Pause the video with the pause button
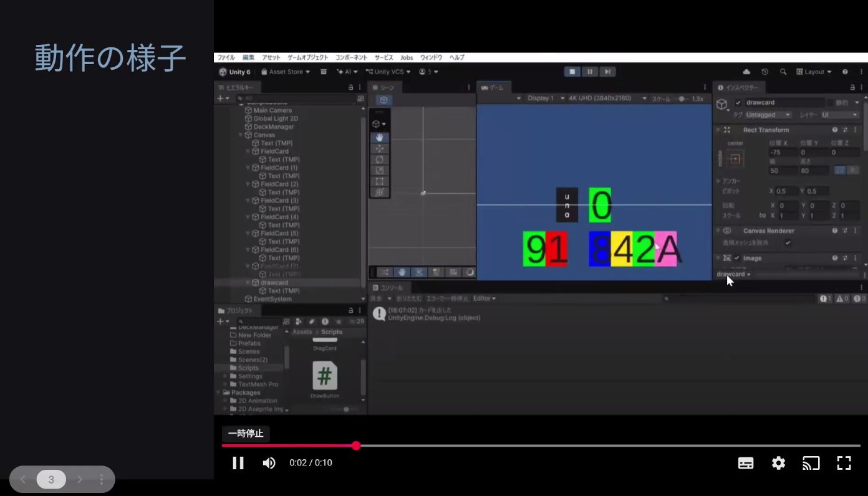The width and height of the screenshot is (868, 496). [238, 463]
